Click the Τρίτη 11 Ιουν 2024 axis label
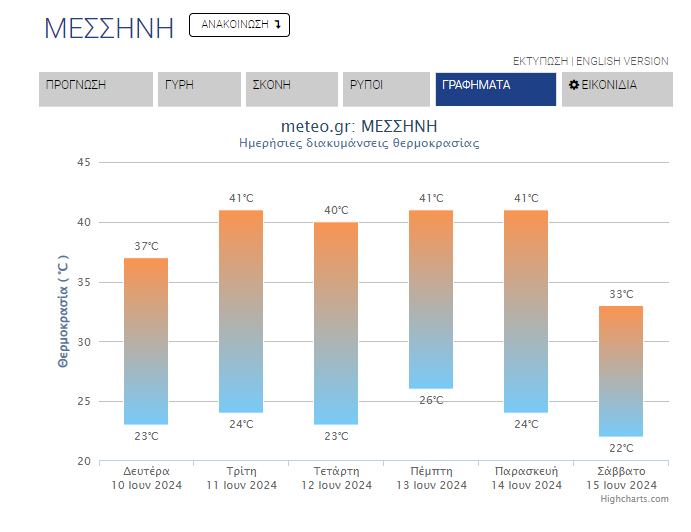The image size is (691, 532). (241, 478)
